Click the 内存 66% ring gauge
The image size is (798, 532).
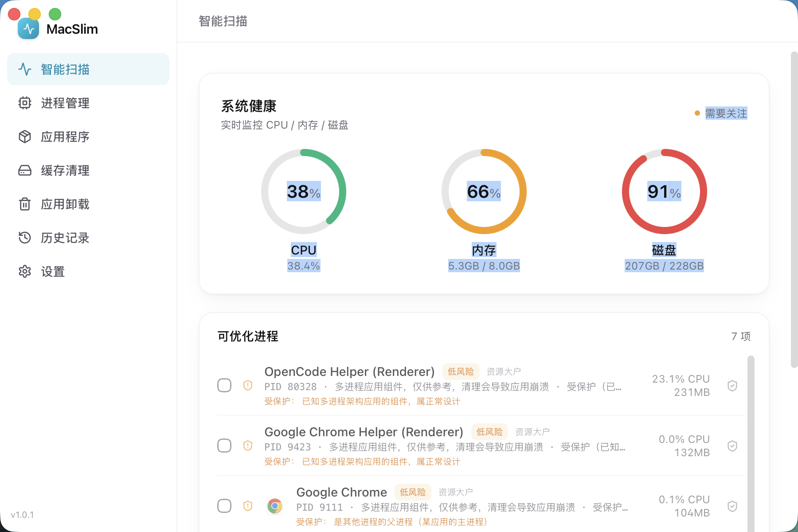(484, 192)
